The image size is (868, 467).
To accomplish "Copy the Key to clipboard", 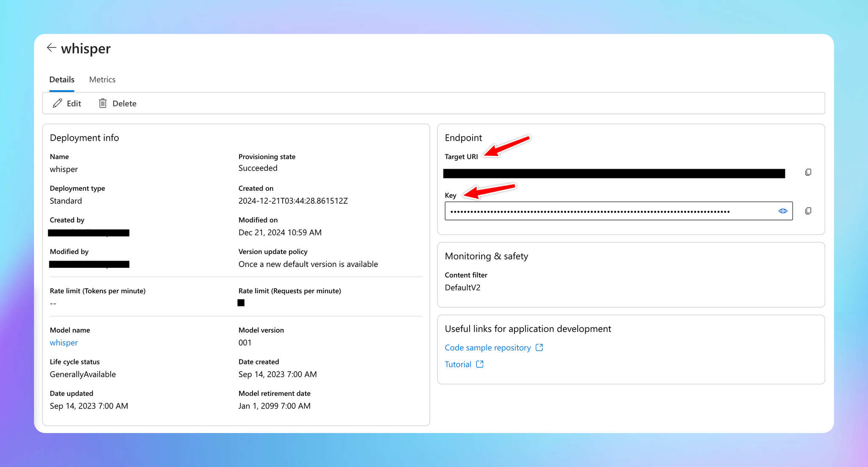I will coord(808,211).
